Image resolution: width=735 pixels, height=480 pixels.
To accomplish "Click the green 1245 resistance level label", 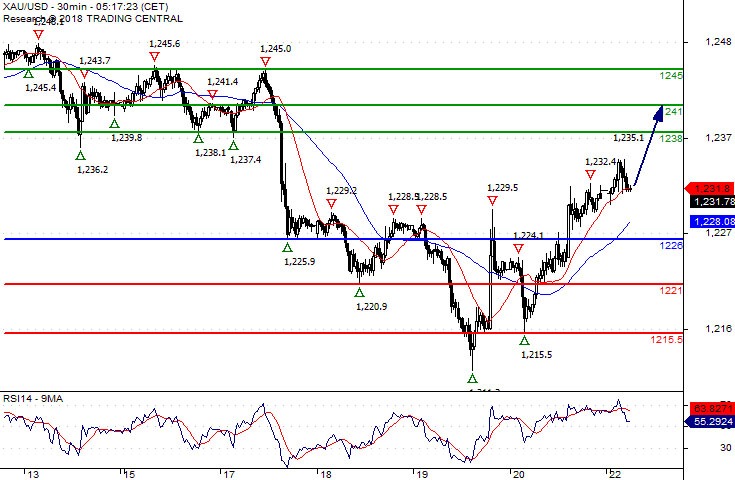I will pyautogui.click(x=671, y=75).
